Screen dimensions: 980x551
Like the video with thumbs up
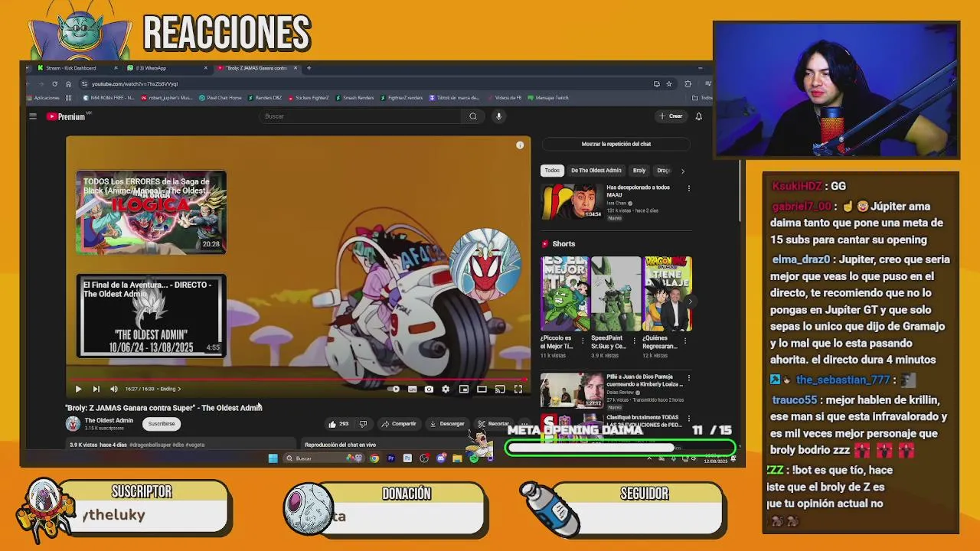338,423
